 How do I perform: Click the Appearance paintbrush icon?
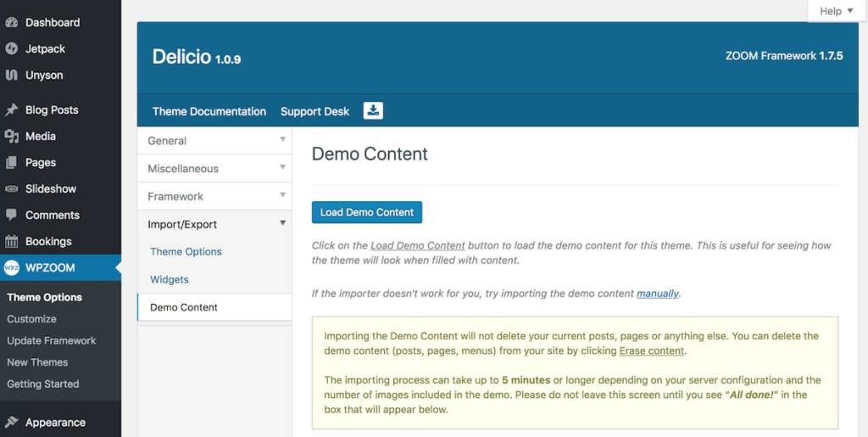(11, 422)
